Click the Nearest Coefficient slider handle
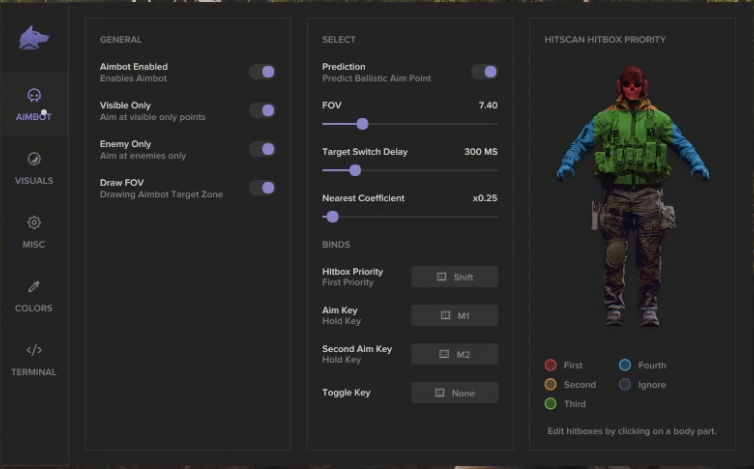Image resolution: width=754 pixels, height=469 pixels. point(332,217)
